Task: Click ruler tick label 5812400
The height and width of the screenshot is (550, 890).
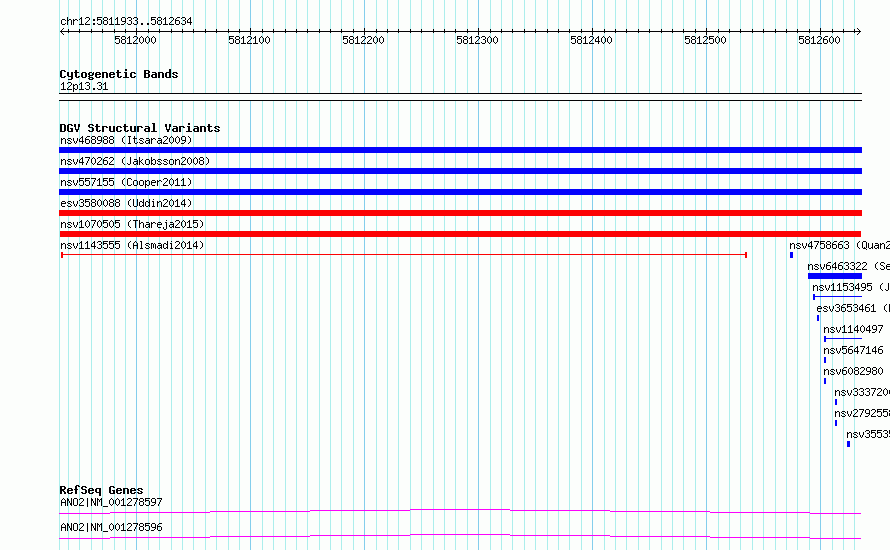Action: click(591, 40)
